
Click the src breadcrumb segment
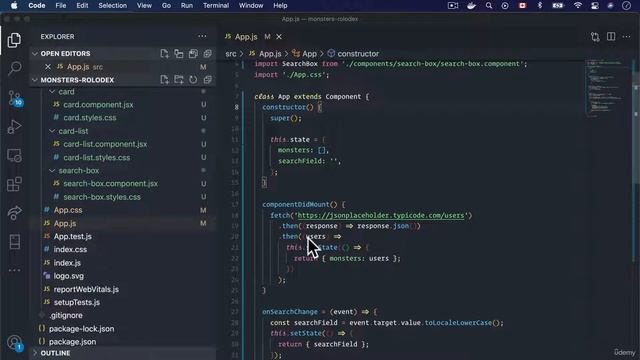click(231, 53)
